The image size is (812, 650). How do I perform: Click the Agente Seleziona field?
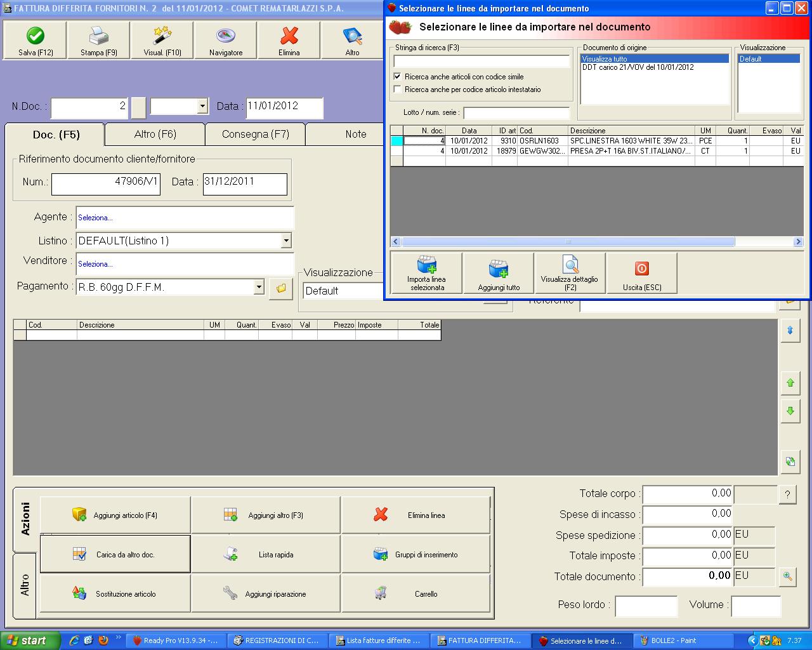185,218
